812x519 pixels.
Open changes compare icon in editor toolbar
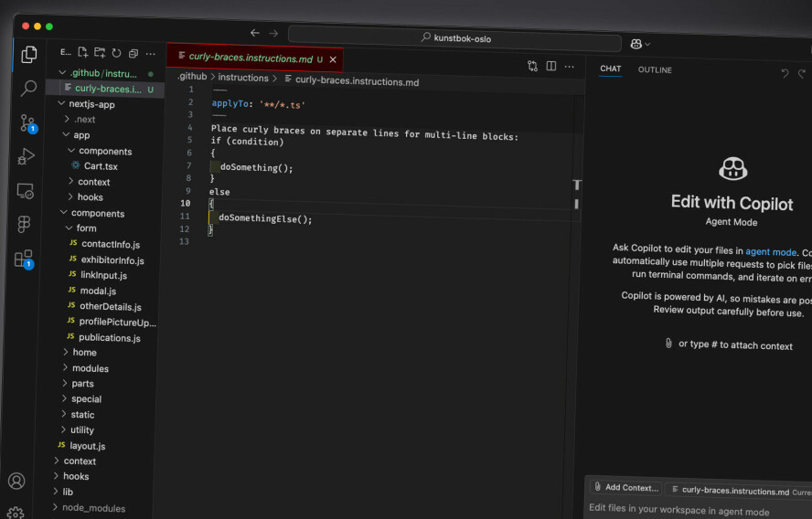tap(532, 66)
